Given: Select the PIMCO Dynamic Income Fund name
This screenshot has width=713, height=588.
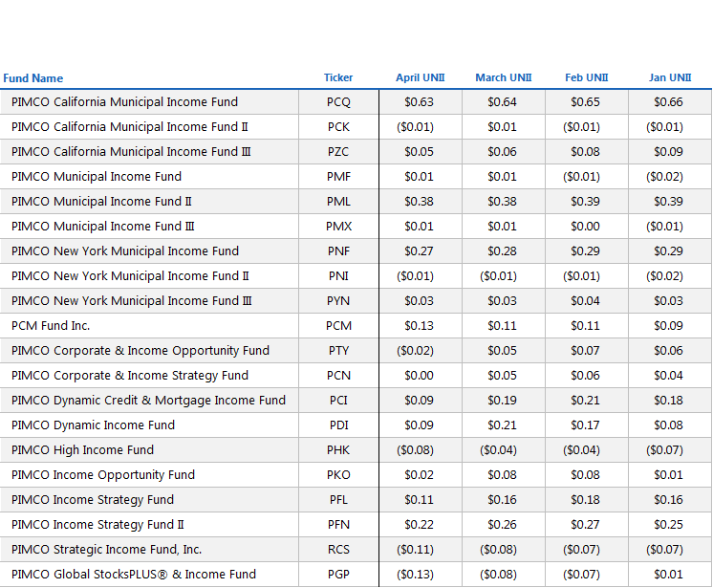Looking at the screenshot, I should [93, 425].
